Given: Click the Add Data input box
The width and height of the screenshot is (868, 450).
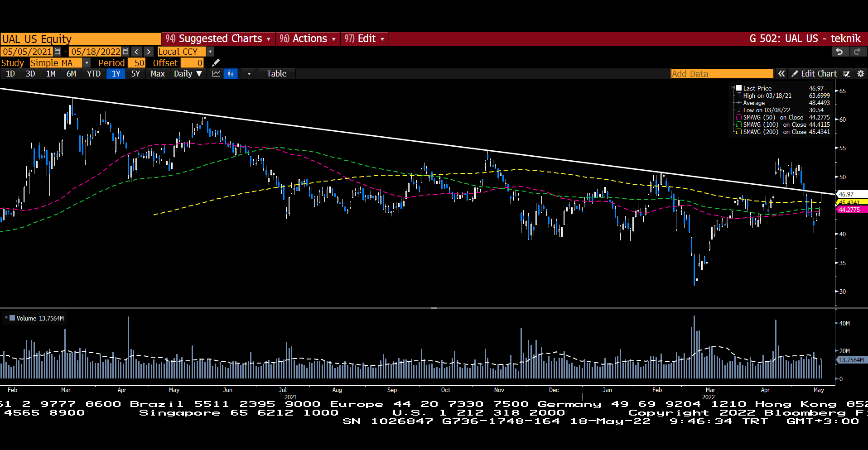Looking at the screenshot, I should pyautogui.click(x=722, y=73).
